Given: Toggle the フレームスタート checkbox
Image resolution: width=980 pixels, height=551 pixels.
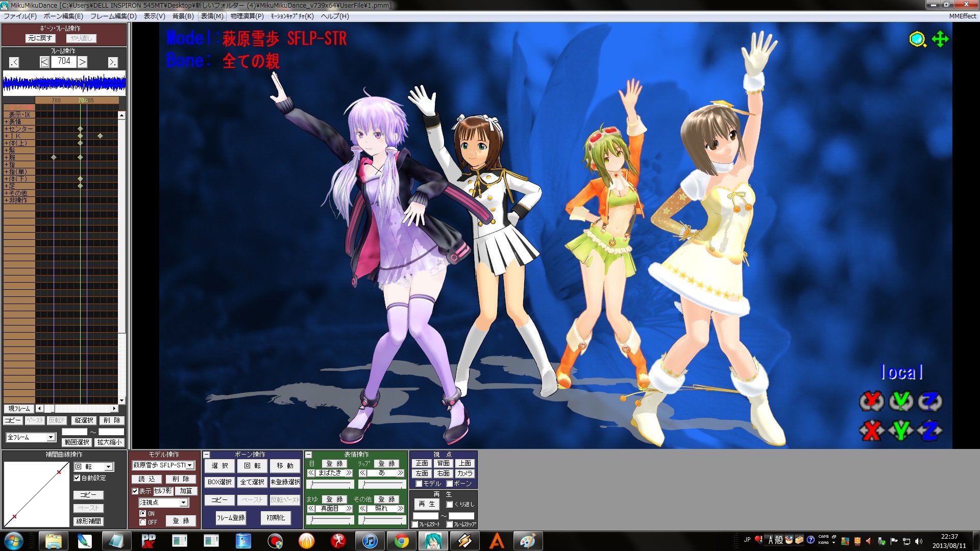Looking at the screenshot, I should pyautogui.click(x=415, y=524).
